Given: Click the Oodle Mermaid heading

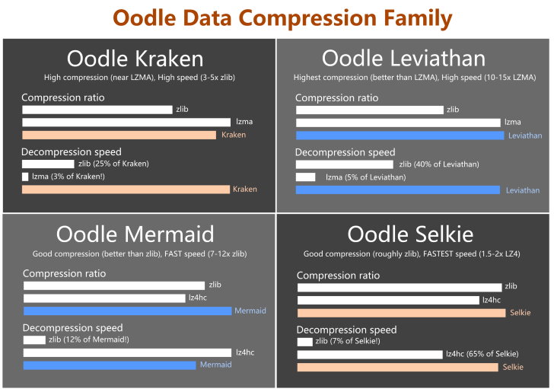Looking at the screenshot, I should tap(135, 234).
